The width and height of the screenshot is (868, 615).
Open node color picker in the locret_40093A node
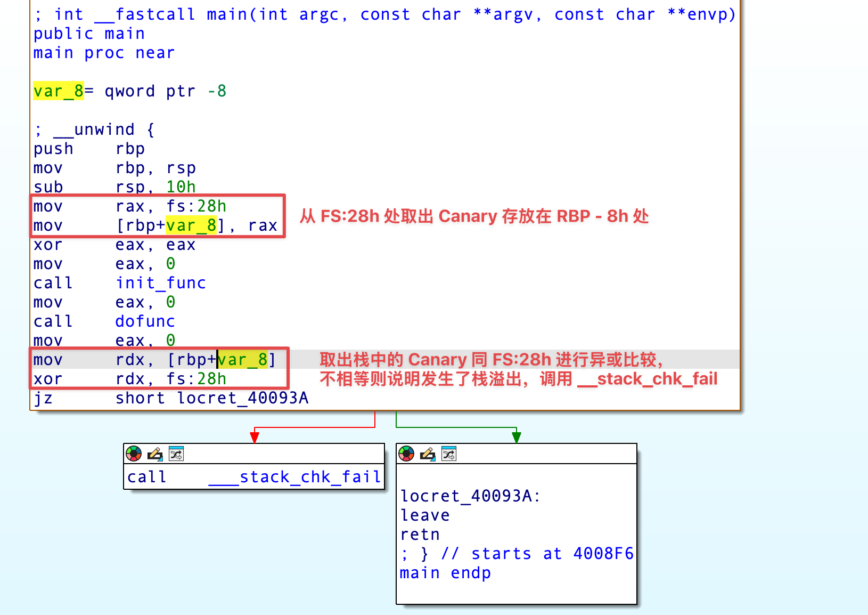(406, 454)
